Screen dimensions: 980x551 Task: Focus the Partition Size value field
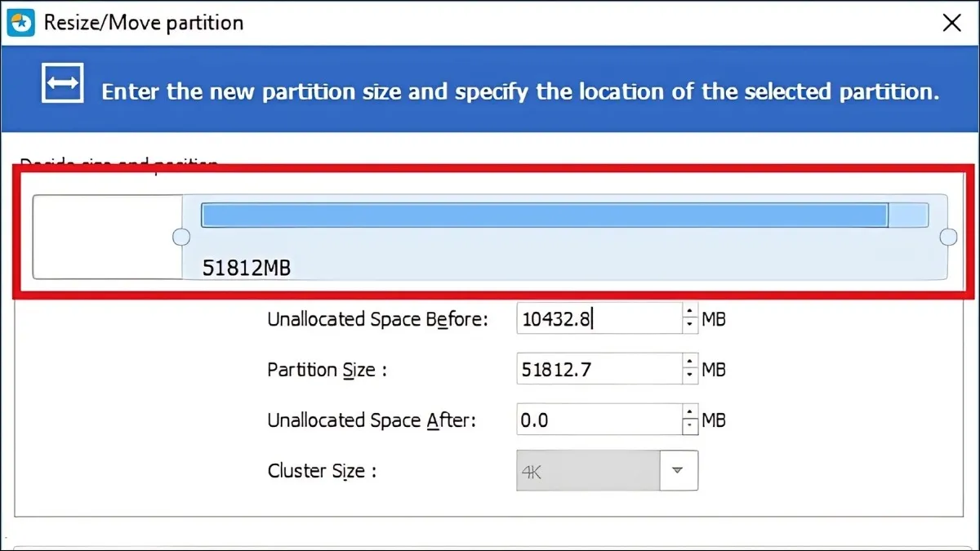(x=598, y=370)
